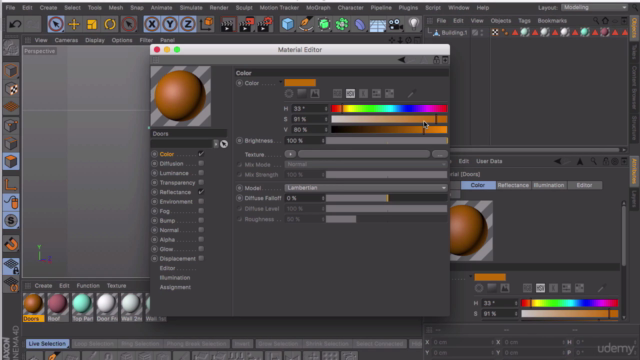Switch to Reflectance tab in Attributes panel
Image resolution: width=640 pixels, height=360 pixels.
pos(513,185)
